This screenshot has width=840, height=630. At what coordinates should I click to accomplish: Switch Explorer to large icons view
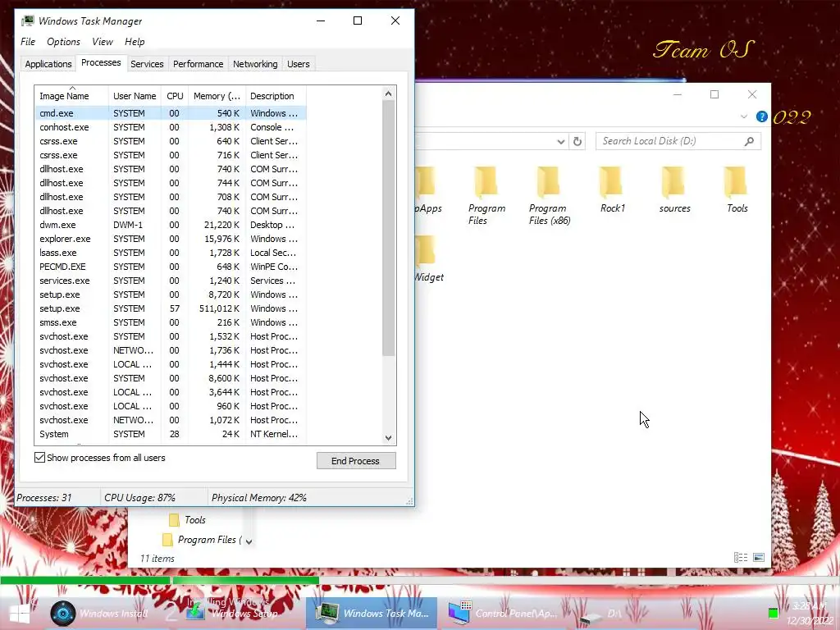tap(759, 558)
